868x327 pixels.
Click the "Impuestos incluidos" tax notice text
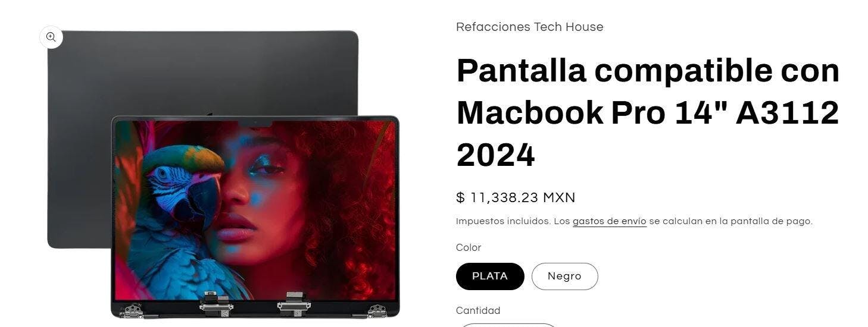click(503, 221)
